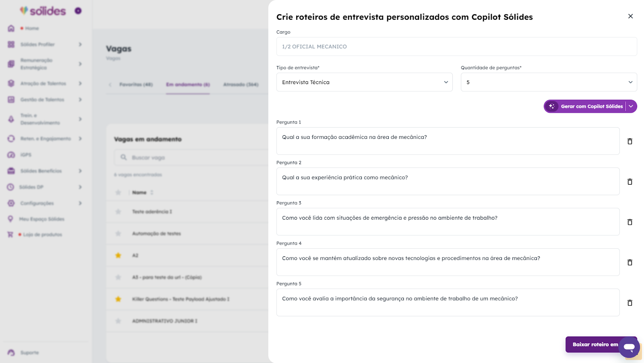This screenshot has height=363, width=644.
Task: Click the Sólides Profiler sidebar icon
Action: (x=11, y=44)
